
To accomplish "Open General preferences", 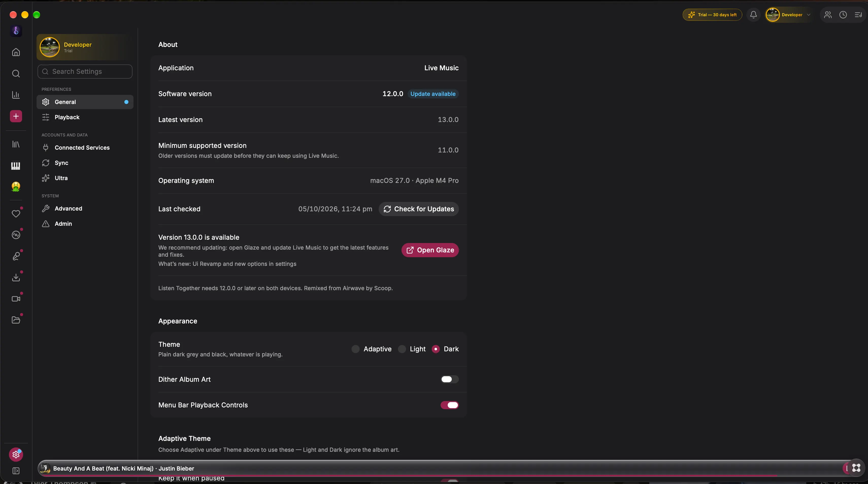I will pos(85,102).
